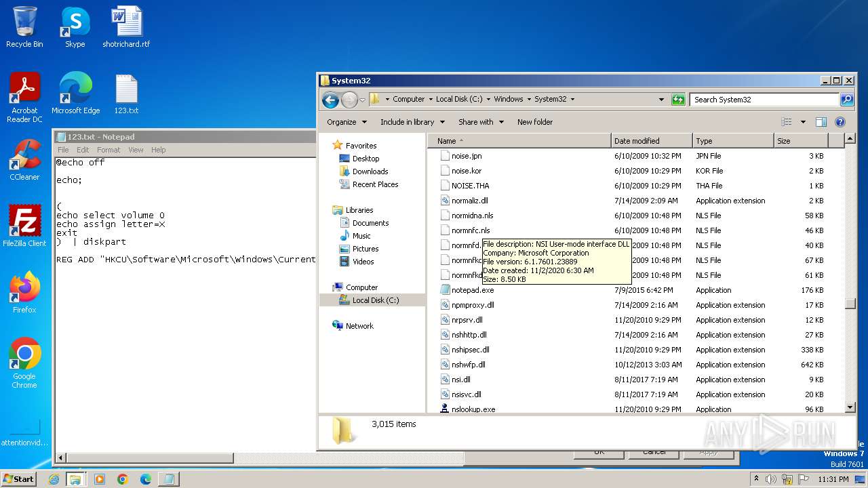Open the Notepad File menu
Viewport: 868px width, 488px height.
(x=63, y=150)
